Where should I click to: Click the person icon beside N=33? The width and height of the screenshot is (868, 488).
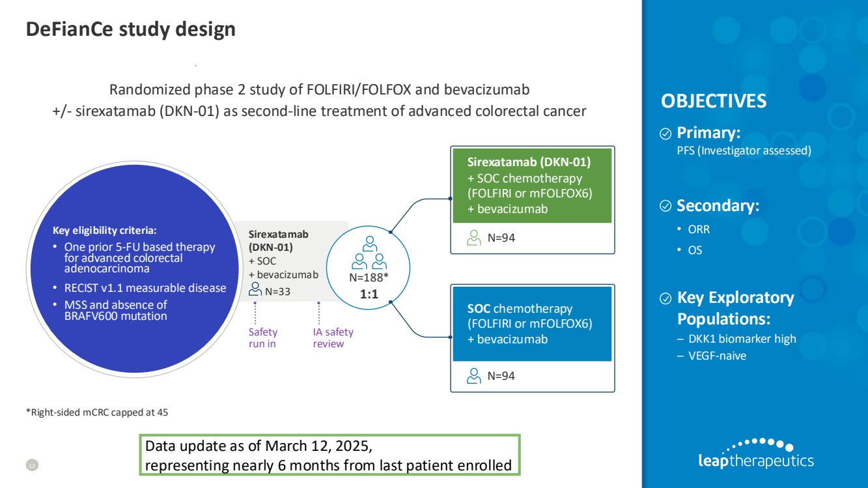(x=255, y=290)
